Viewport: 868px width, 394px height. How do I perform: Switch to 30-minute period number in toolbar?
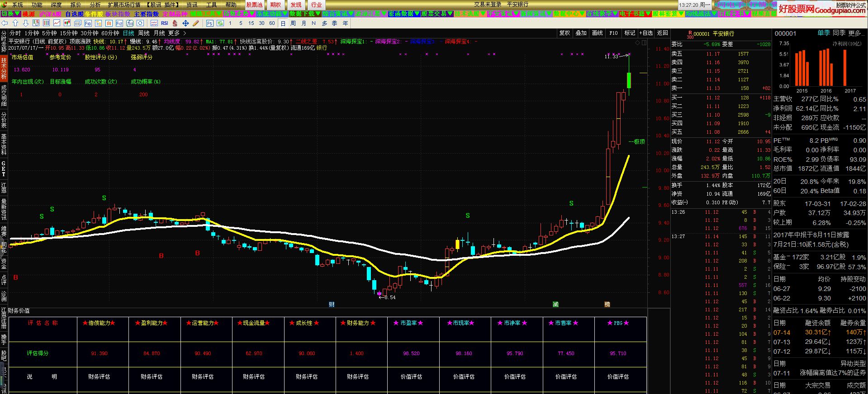pos(261,23)
